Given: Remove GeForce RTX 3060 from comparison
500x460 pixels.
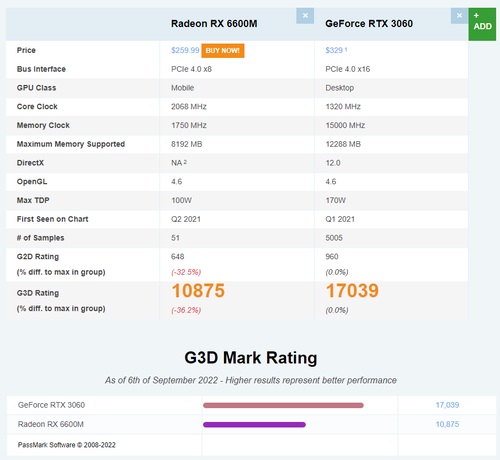Looking at the screenshot, I should pyautogui.click(x=459, y=16).
